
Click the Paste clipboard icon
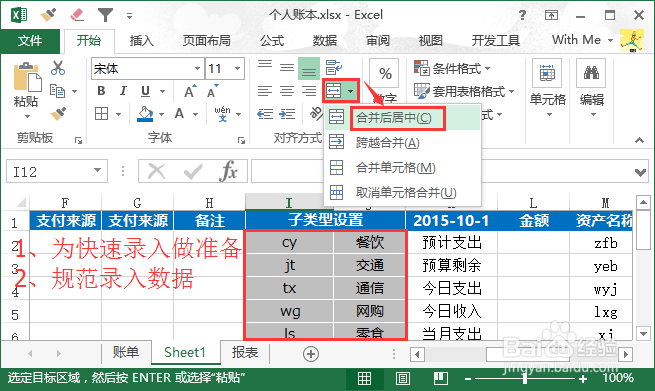click(27, 77)
